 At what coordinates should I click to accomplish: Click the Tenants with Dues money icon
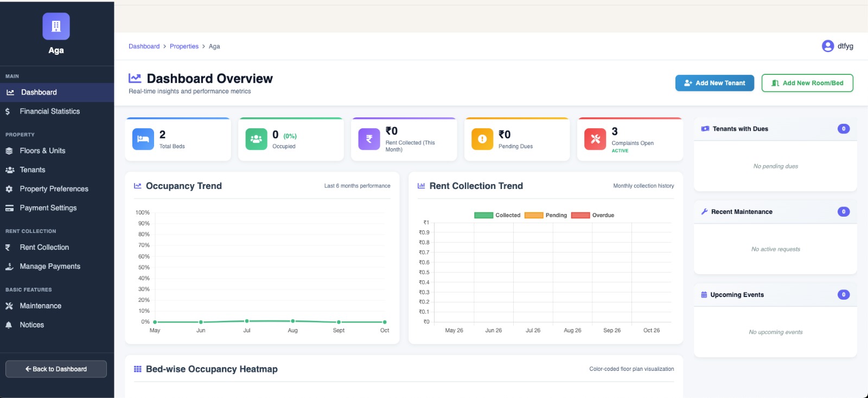coord(705,129)
